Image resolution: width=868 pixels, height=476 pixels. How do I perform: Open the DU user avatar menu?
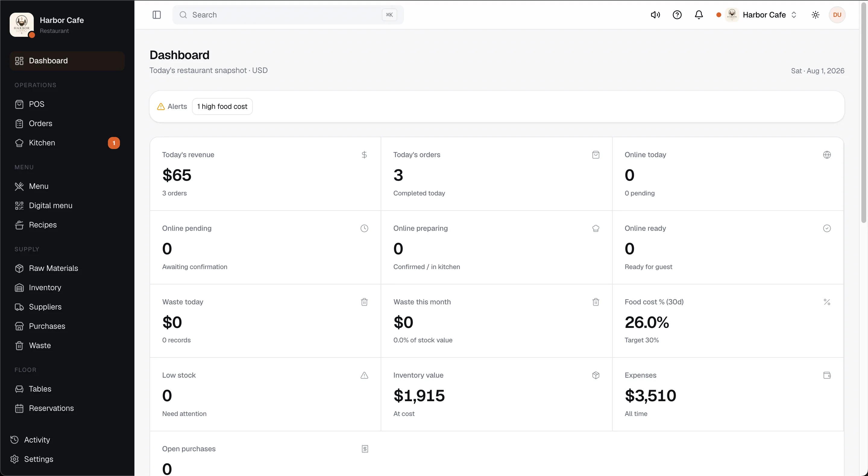click(x=837, y=15)
